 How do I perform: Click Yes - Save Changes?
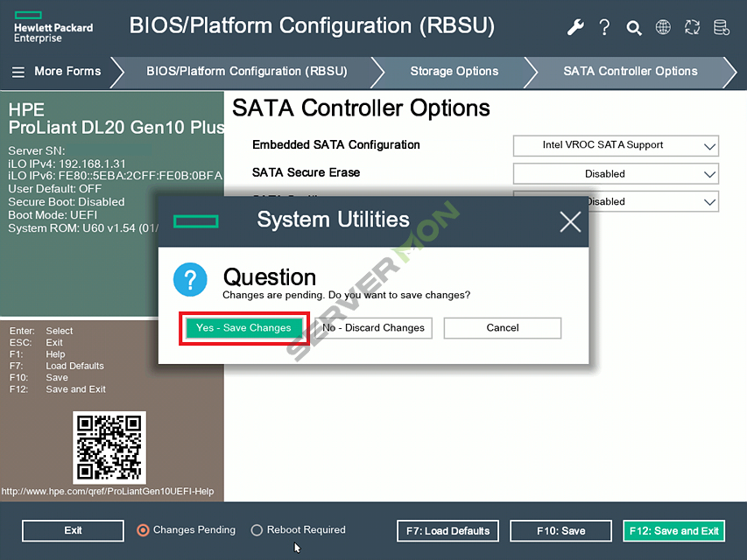244,327
